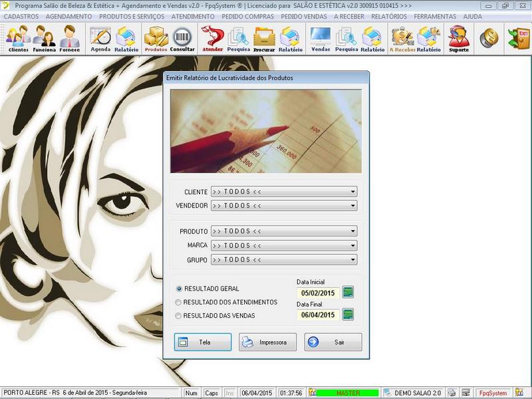Viewport: 532px width, 399px height.
Task: Open the FERRAMENTAS menu
Action: point(435,17)
